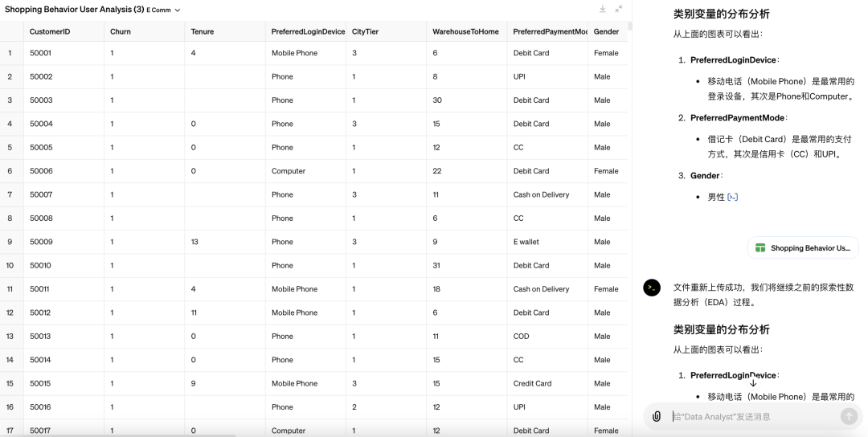Select the CustomerID column header
The image size is (868, 437).
[50, 31]
